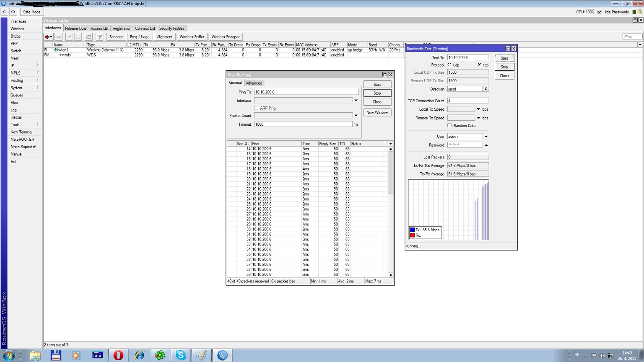
Task: Stop the Bandwidth Test
Action: (x=504, y=67)
